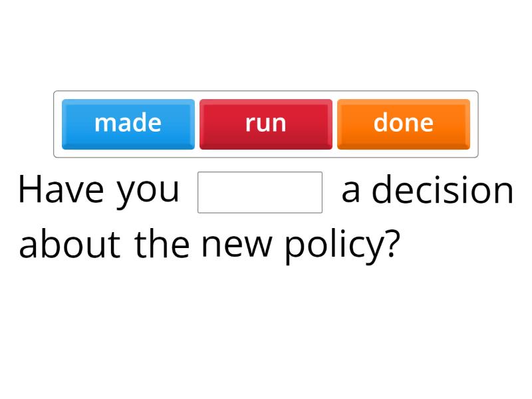Click the letter "a" after the blank
The height and width of the screenshot is (399, 532).
(x=350, y=192)
